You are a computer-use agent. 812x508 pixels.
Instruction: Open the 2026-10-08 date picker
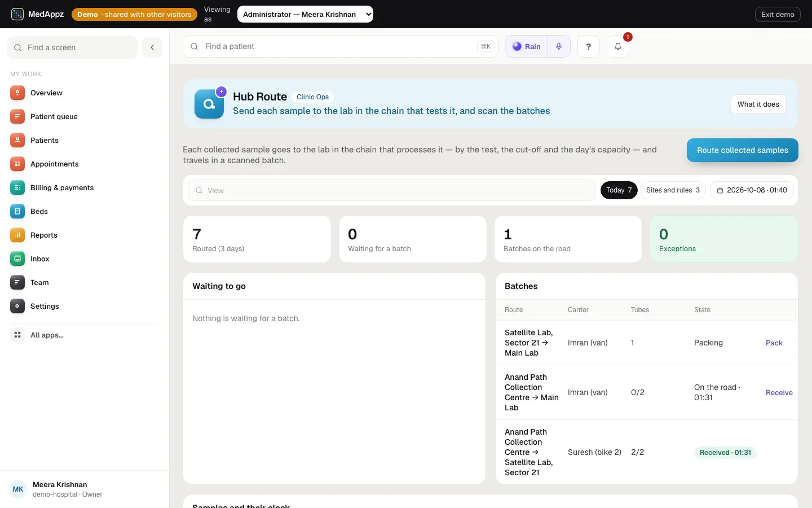coord(752,190)
